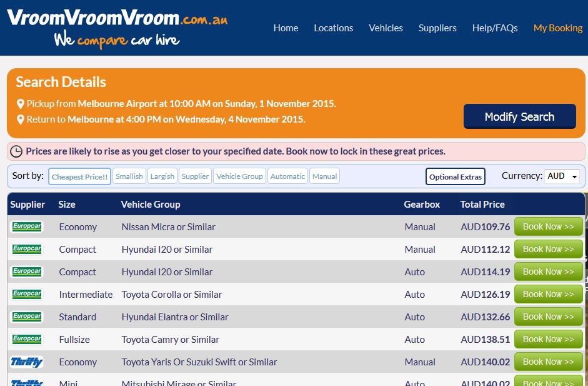Click the Vehicle Group column header
The width and height of the screenshot is (588, 386).
151,205
